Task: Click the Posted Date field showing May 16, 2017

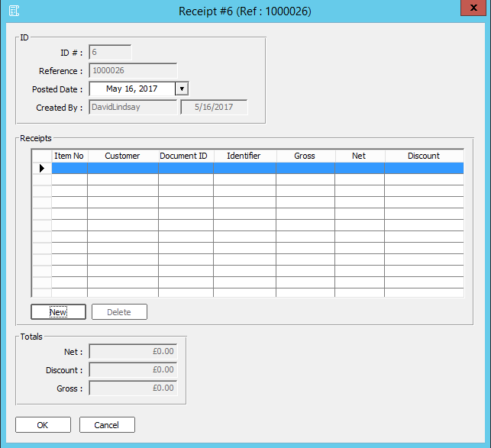Action: (132, 89)
